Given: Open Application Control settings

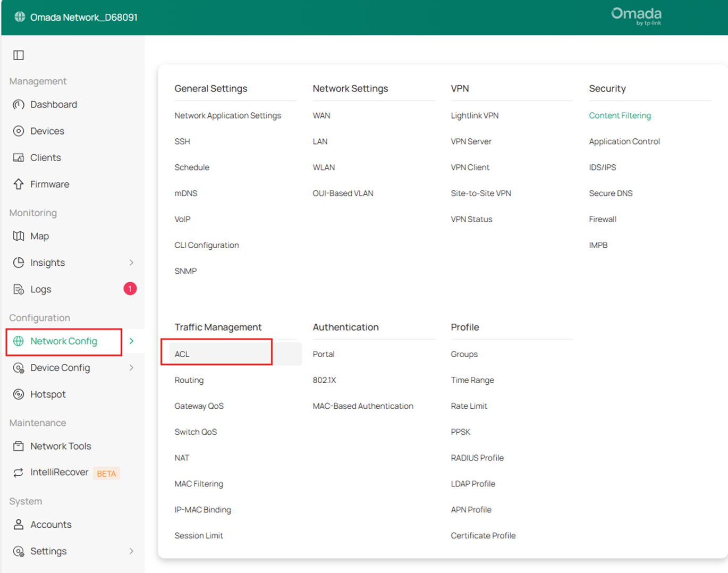Looking at the screenshot, I should [x=624, y=141].
